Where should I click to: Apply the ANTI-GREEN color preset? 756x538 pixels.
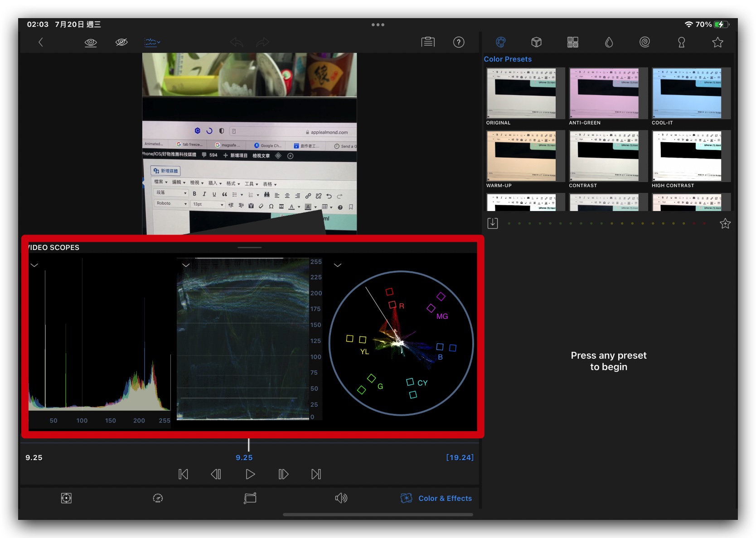click(x=608, y=93)
